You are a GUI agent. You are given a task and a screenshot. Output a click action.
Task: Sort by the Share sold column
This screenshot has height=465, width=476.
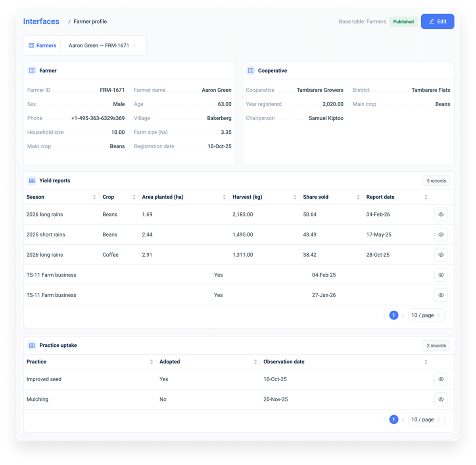(358, 197)
